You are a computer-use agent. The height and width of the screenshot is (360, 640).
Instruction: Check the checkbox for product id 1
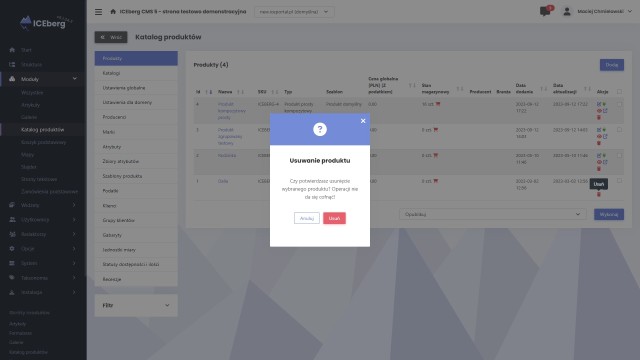[x=619, y=180]
